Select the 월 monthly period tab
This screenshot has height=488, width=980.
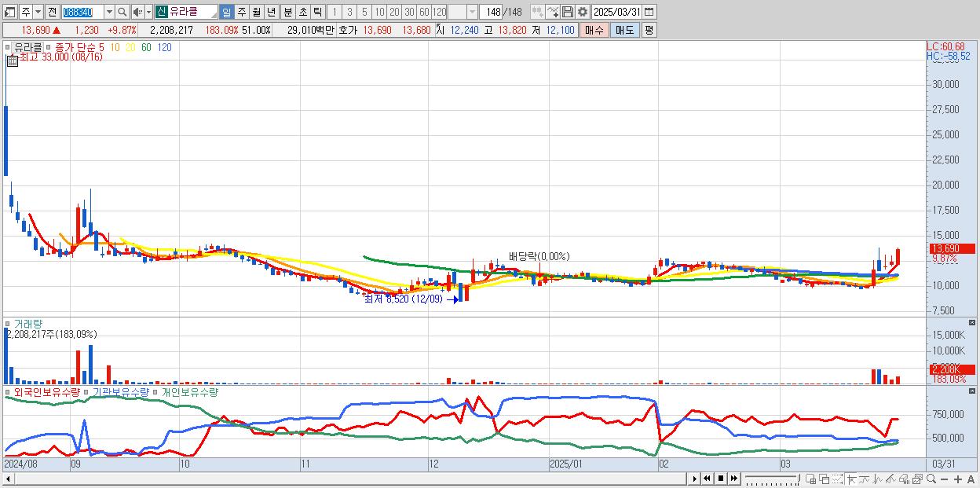pos(256,12)
